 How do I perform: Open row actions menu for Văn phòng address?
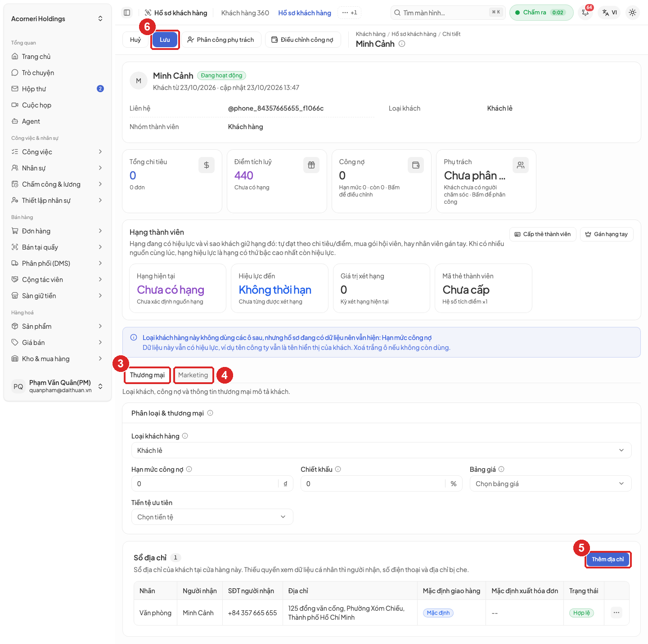click(616, 613)
